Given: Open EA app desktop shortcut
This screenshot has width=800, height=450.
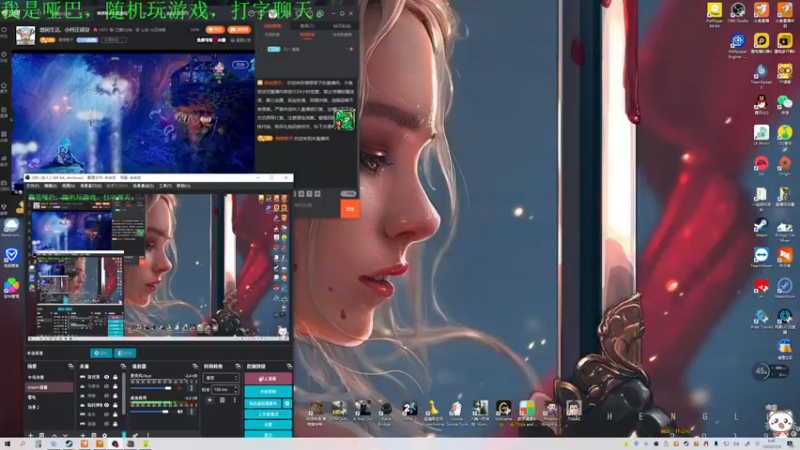Looking at the screenshot, I should coord(761,166).
